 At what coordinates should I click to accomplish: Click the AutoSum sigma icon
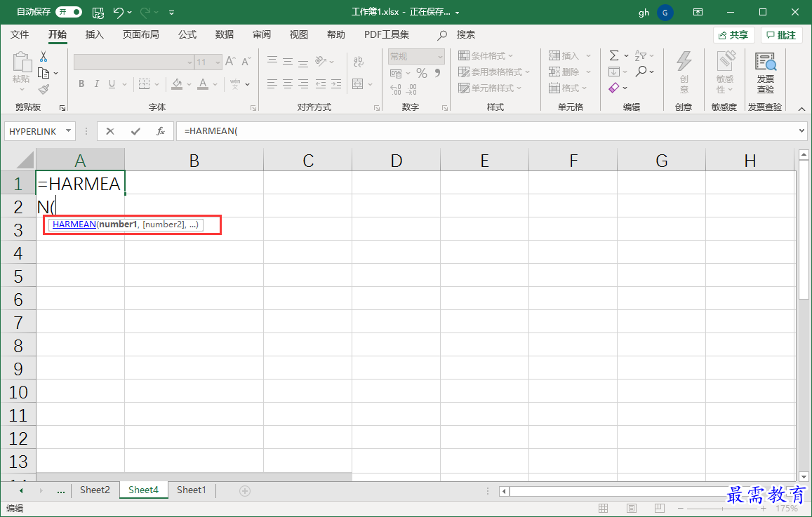point(614,55)
